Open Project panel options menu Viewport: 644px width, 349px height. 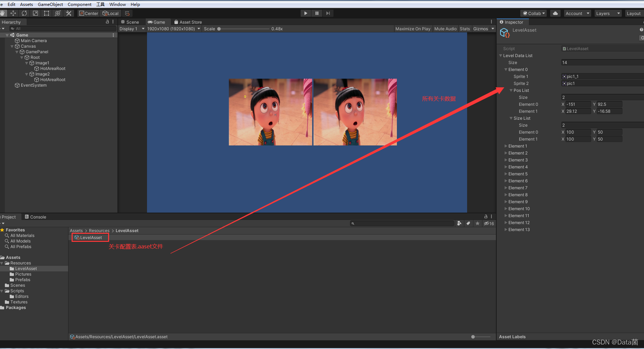[x=491, y=216]
